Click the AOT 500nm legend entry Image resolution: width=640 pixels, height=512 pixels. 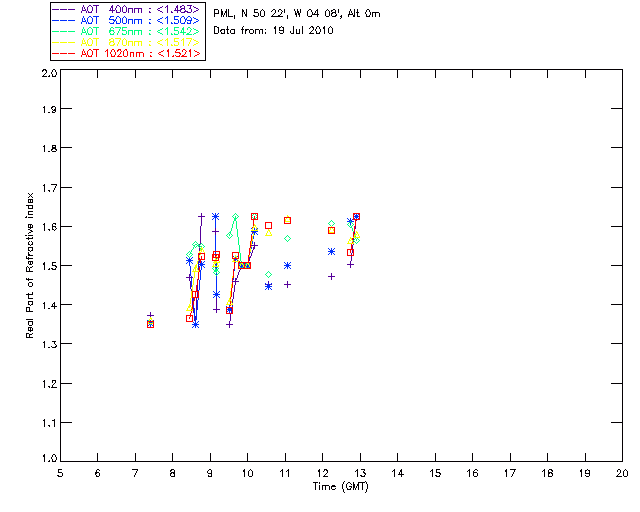[x=126, y=20]
